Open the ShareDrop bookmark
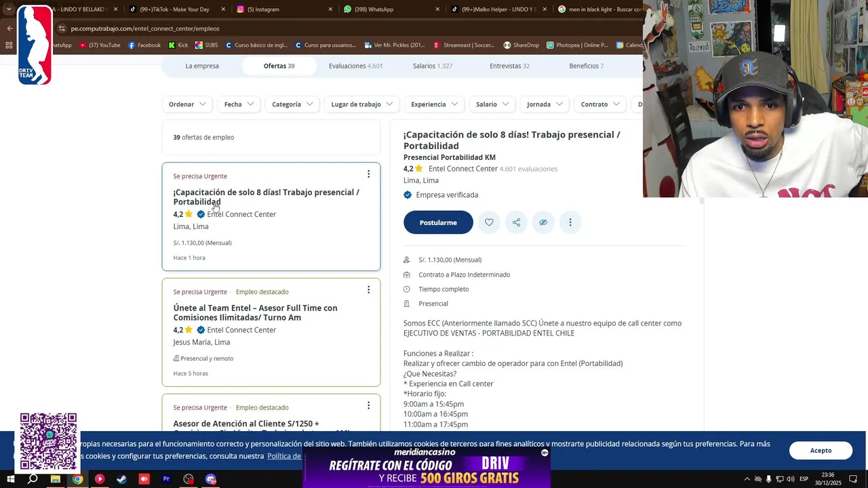 pyautogui.click(x=521, y=45)
